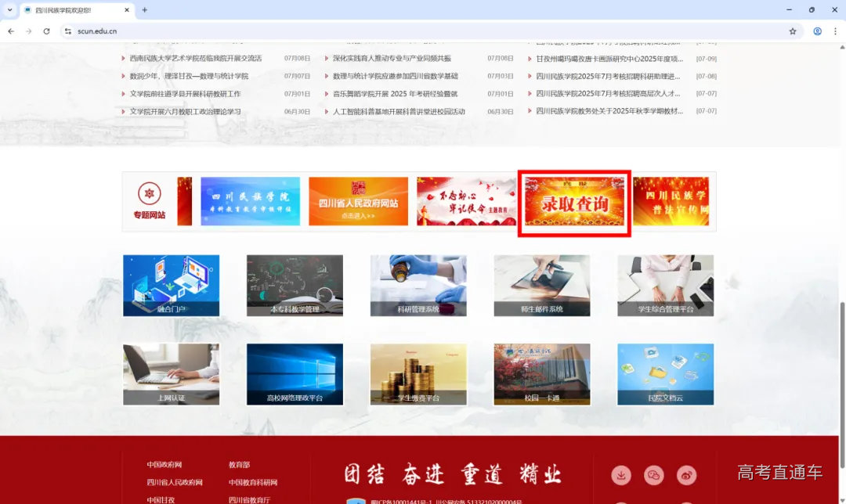Open the WeChat icon in the footer

tap(653, 474)
